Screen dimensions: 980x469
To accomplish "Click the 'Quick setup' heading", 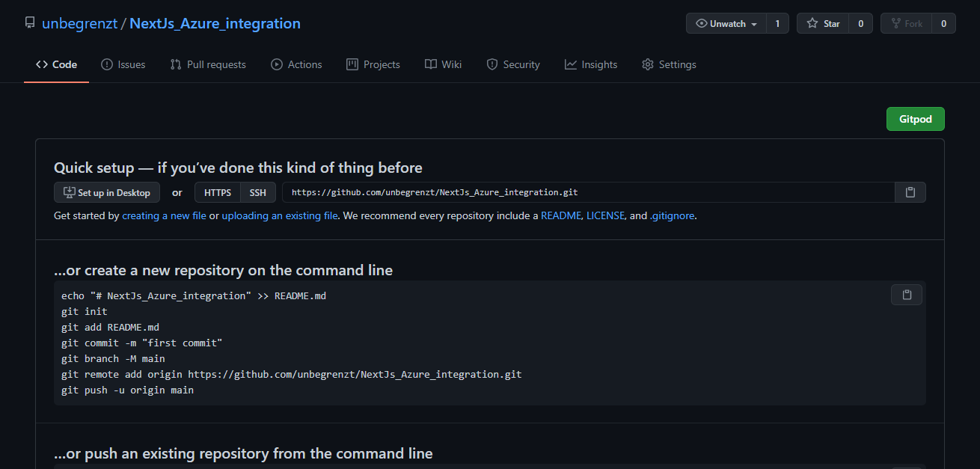I will (238, 168).
